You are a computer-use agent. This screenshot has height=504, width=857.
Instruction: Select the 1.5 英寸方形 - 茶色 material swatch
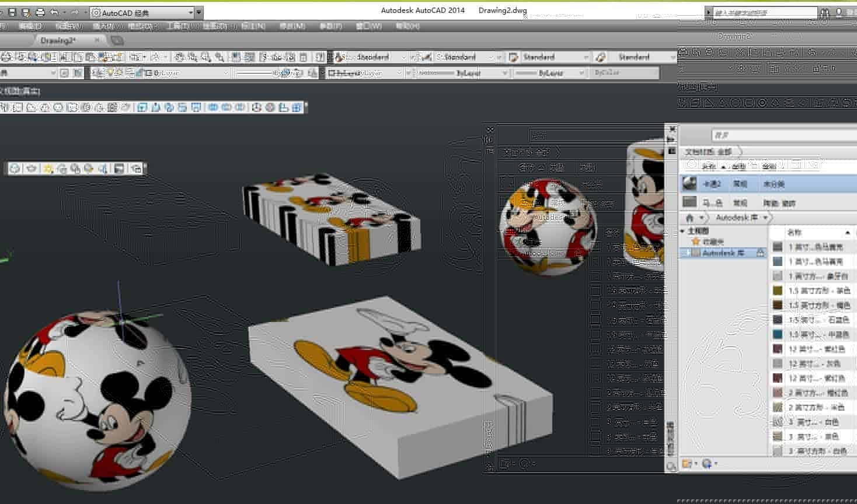[777, 290]
